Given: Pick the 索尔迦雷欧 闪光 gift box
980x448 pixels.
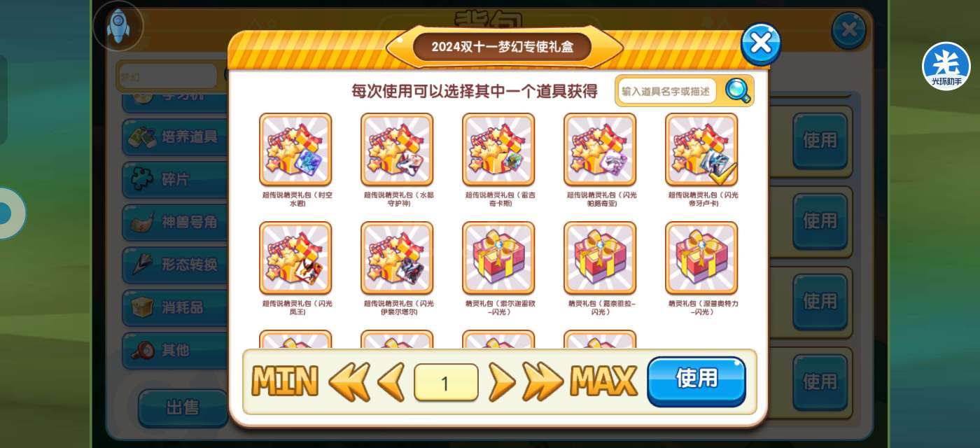Looking at the screenshot, I should [x=498, y=258].
